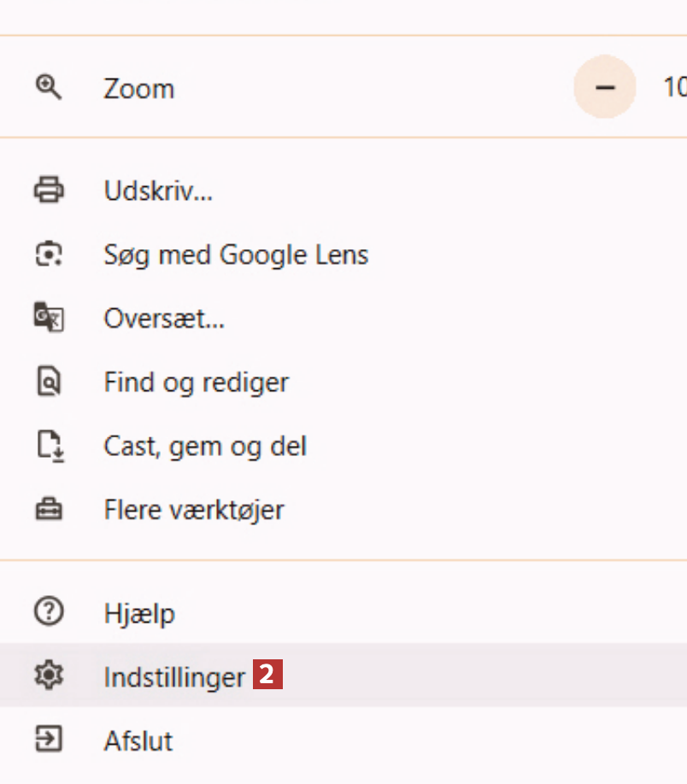The width and height of the screenshot is (687, 784).
Task: Click the Cast, gem og del icon
Action: (x=48, y=446)
